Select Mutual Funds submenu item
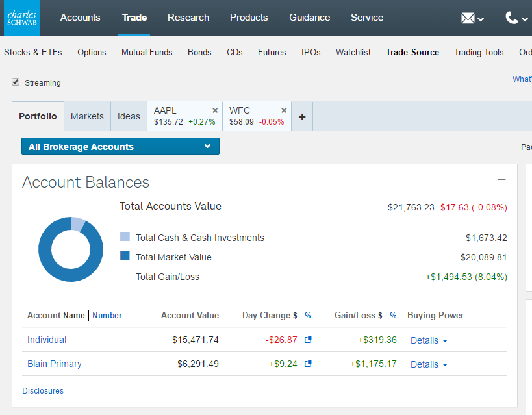Image resolution: width=532 pixels, height=415 pixels. [x=147, y=52]
